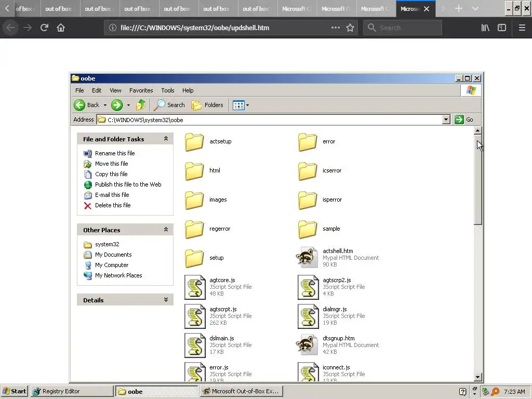Open page actions three-dot menu in URL bar
Image resolution: width=532 pixels, height=399 pixels.
click(336, 28)
